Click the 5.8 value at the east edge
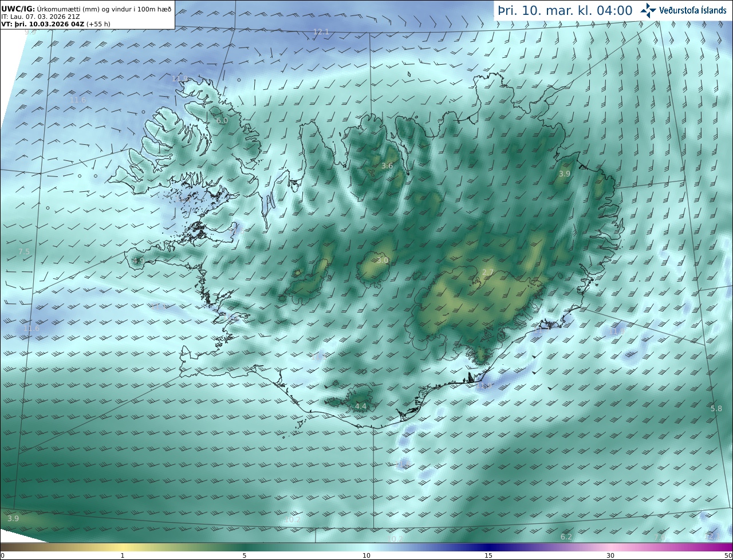The width and height of the screenshot is (733, 560). click(x=716, y=409)
